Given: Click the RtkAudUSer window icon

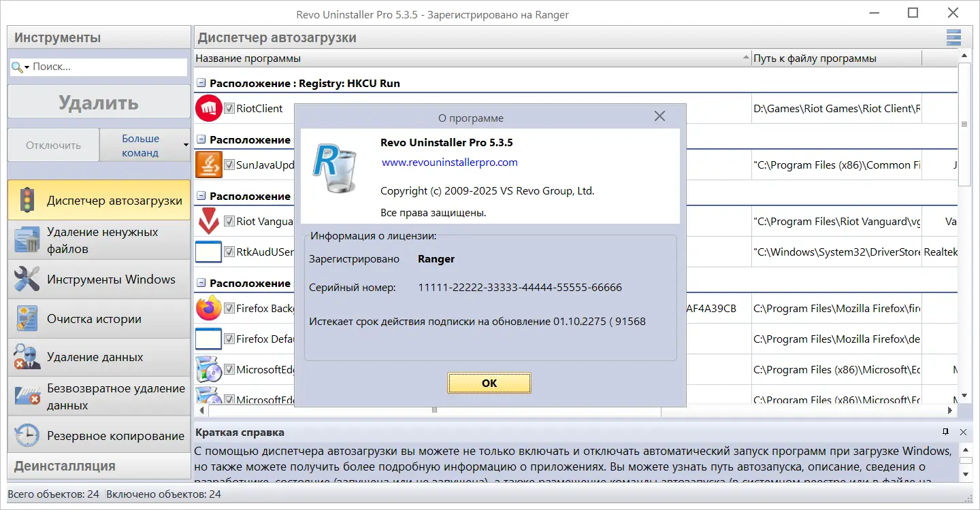Looking at the screenshot, I should [208, 252].
